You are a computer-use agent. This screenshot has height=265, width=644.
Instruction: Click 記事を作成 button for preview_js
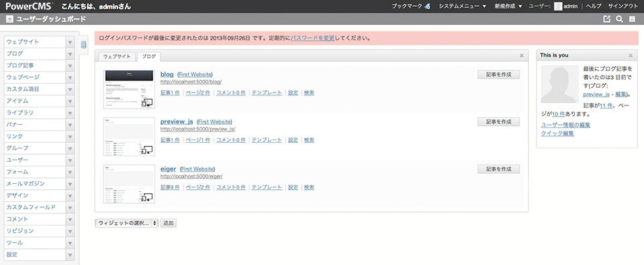498,122
